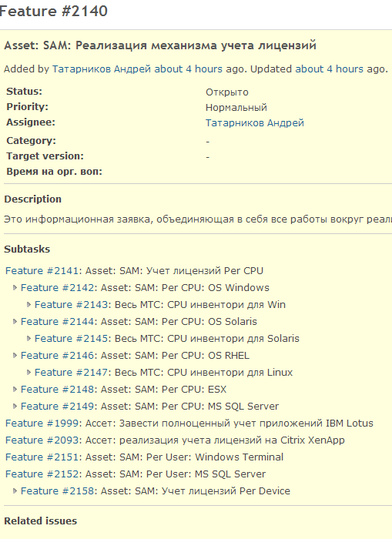Open Feature #2093 Citrix XenApp link
392x539 pixels.
42,440
